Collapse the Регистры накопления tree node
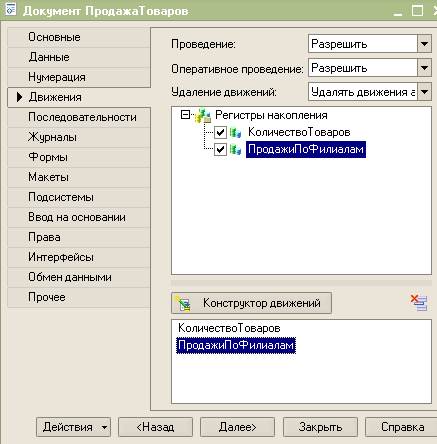The height and width of the screenshot is (444, 437). point(185,115)
